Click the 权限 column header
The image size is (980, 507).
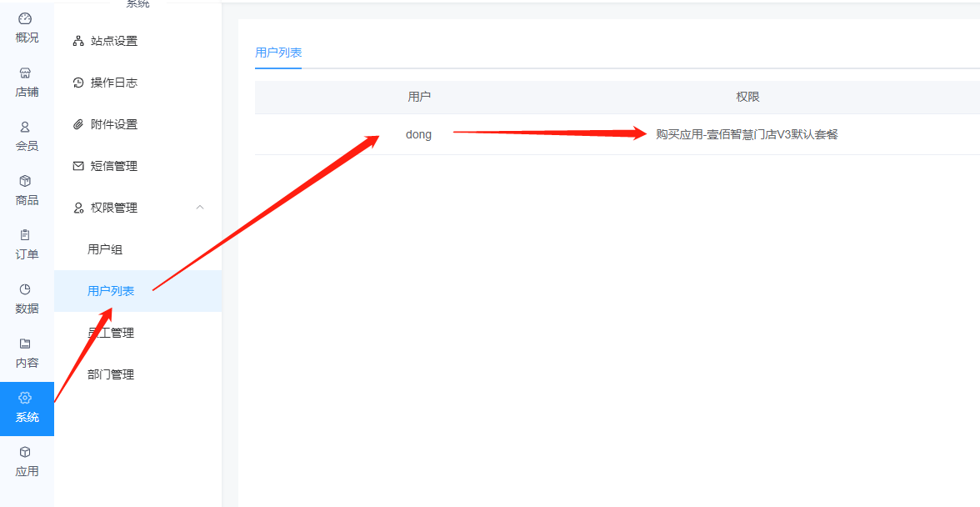pyautogui.click(x=747, y=97)
